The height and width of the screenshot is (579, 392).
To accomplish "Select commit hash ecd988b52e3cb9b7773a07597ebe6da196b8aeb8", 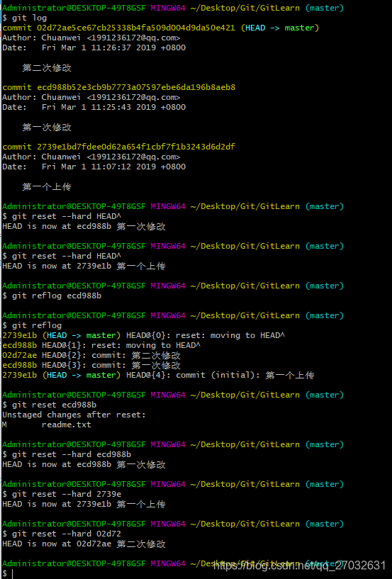I will pos(136,87).
